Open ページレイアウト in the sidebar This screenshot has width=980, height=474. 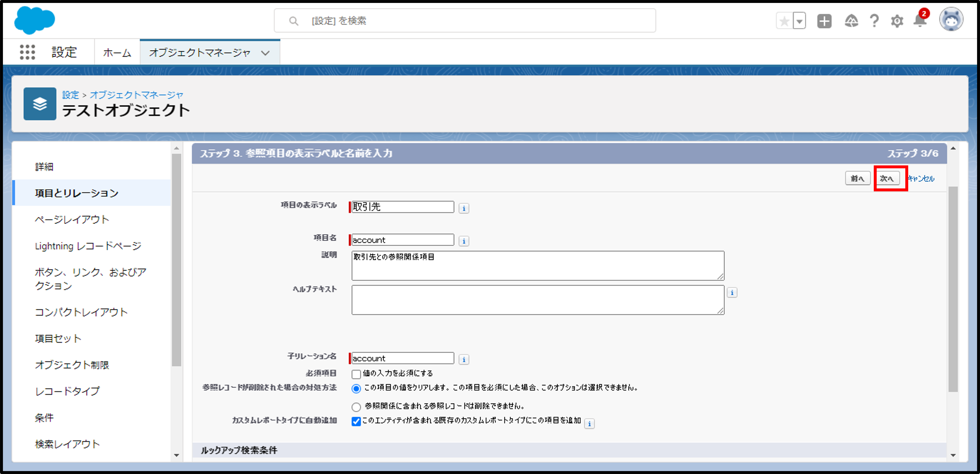pyautogui.click(x=72, y=220)
